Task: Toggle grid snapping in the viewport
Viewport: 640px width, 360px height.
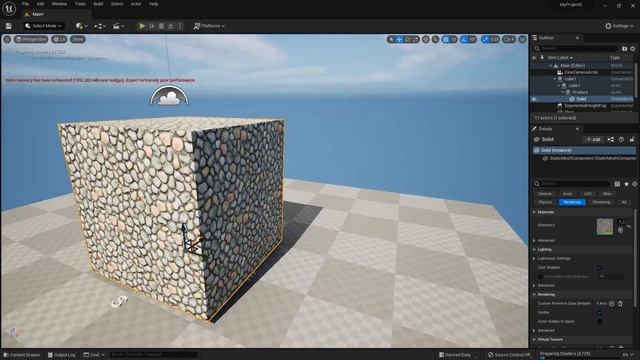Action: [x=446, y=39]
